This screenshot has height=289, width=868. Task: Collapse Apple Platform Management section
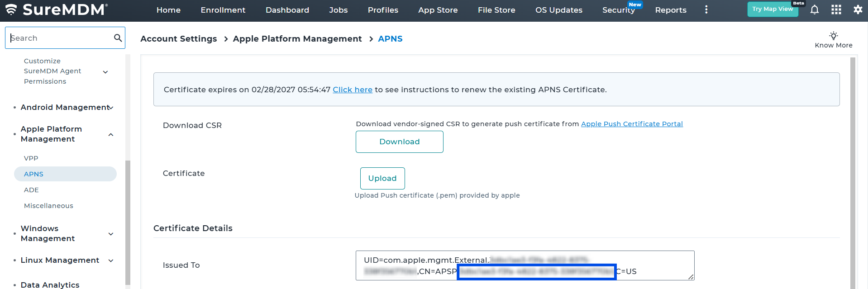click(x=111, y=135)
